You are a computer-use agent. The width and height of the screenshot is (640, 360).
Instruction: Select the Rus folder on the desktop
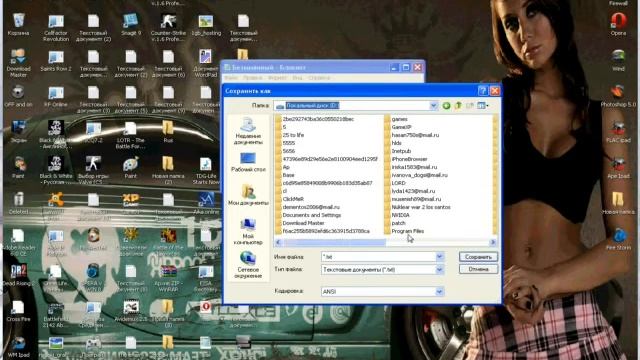coord(168,132)
